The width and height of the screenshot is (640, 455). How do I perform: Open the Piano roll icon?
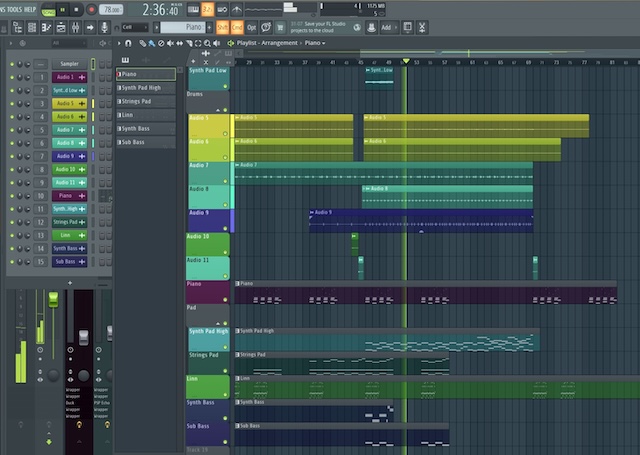pos(47,27)
